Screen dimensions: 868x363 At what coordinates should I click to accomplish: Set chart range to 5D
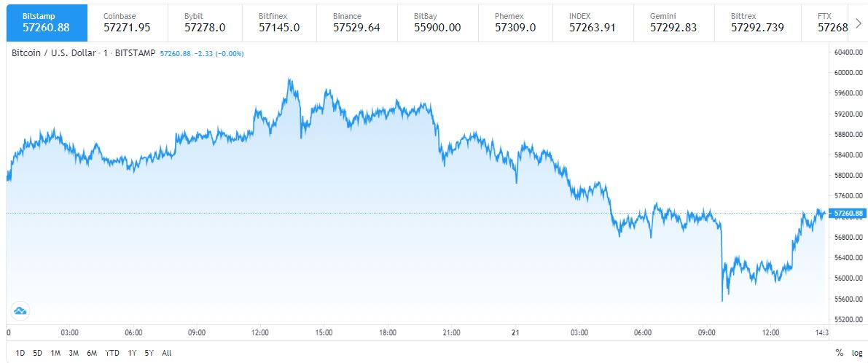pyautogui.click(x=37, y=353)
